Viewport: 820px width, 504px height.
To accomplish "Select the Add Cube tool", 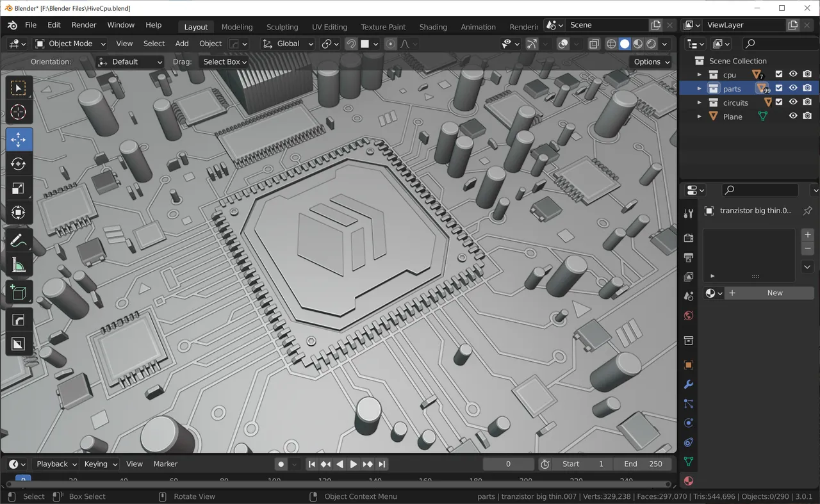I will [19, 293].
